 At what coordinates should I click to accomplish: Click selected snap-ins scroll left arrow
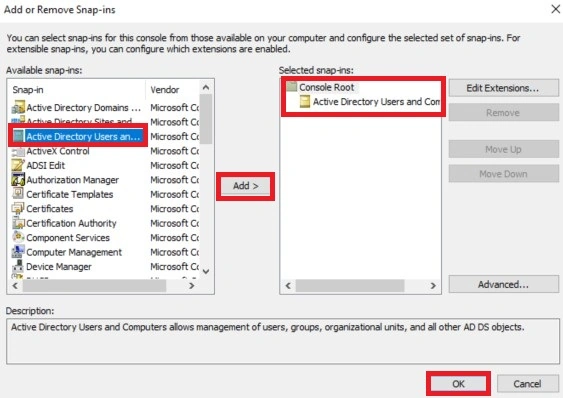point(288,286)
